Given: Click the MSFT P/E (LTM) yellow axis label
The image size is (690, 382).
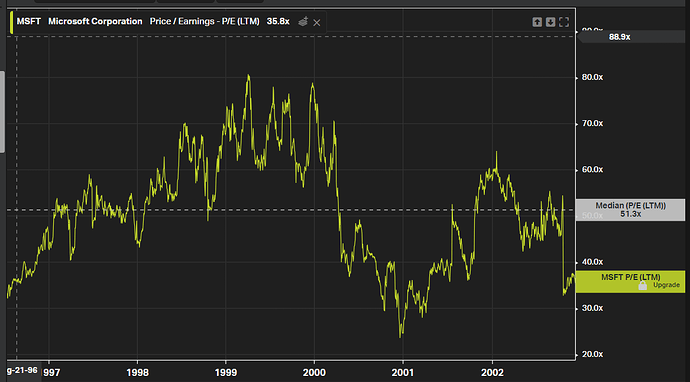Looking at the screenshot, I should pyautogui.click(x=630, y=282).
